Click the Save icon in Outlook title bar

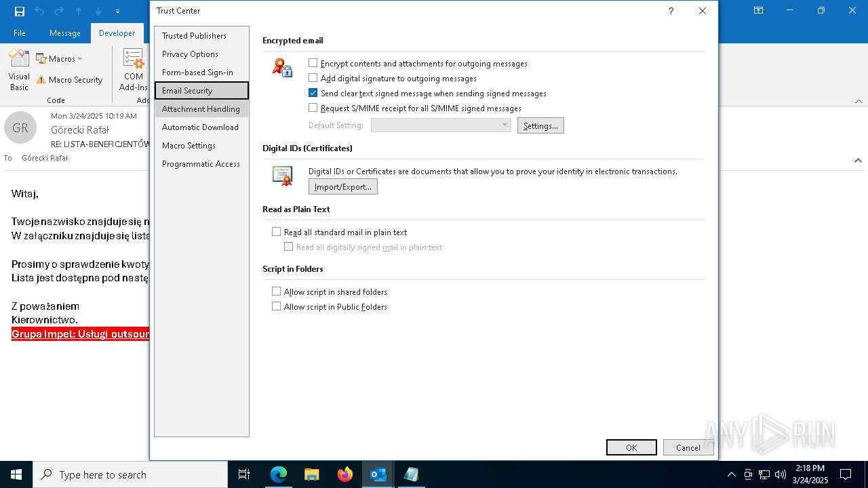[x=20, y=11]
